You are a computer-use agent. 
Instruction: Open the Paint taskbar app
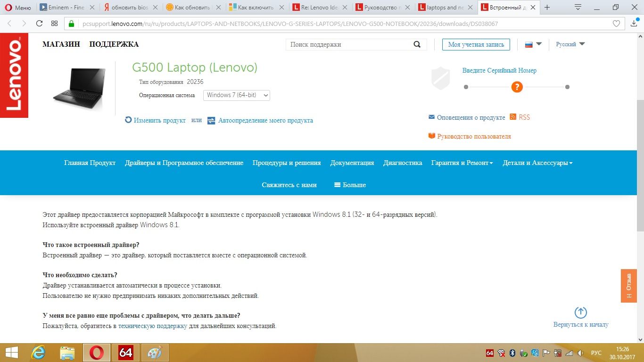[x=155, y=353]
